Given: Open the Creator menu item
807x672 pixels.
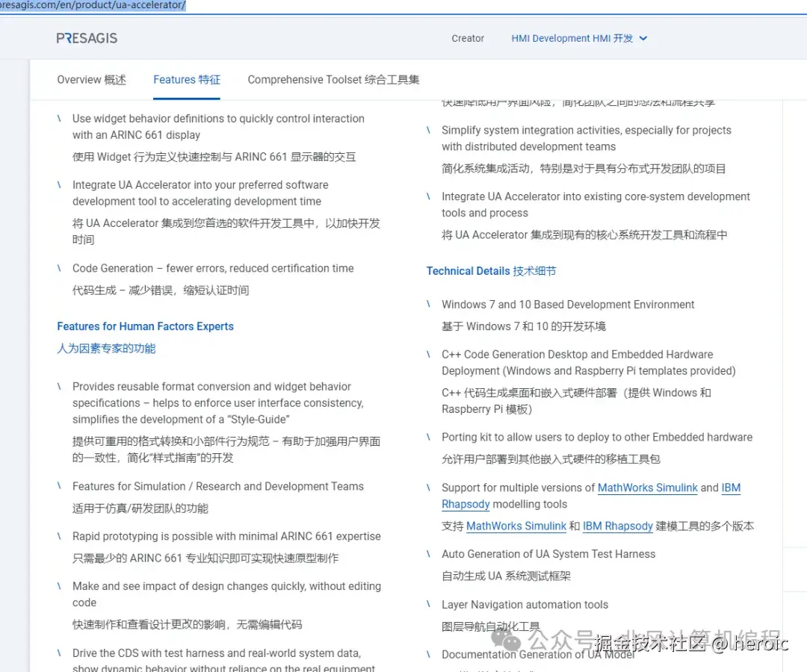Looking at the screenshot, I should [x=467, y=38].
